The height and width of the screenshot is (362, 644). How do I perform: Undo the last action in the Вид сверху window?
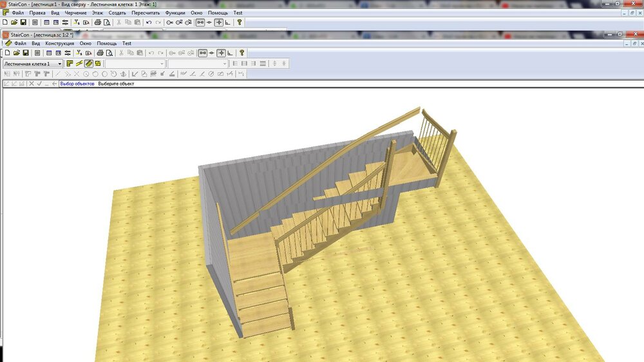(x=149, y=23)
